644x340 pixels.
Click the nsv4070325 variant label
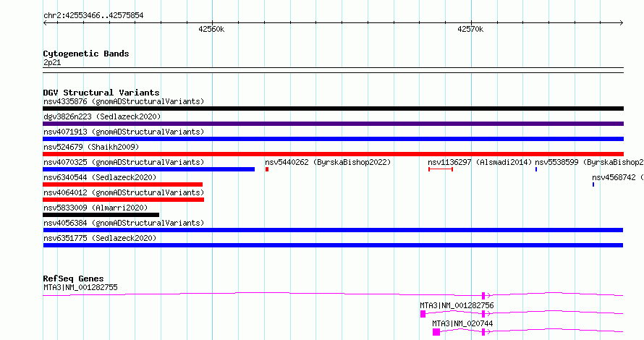124,162
